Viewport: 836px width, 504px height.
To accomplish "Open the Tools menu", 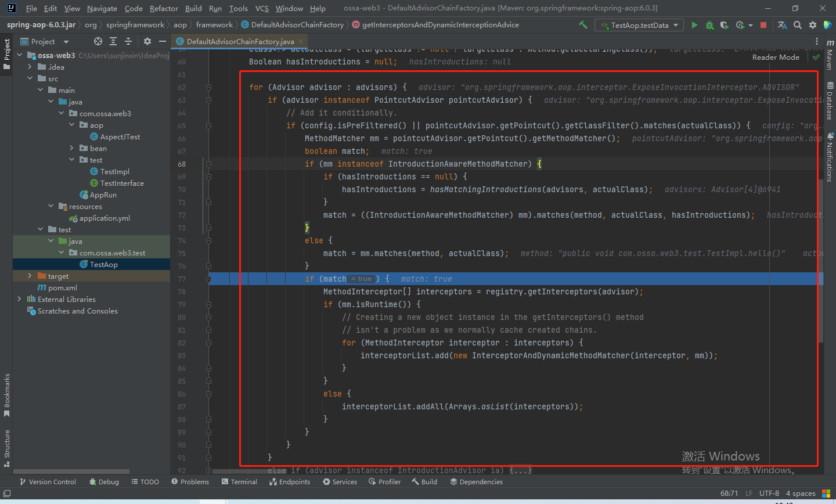I will coord(238,8).
